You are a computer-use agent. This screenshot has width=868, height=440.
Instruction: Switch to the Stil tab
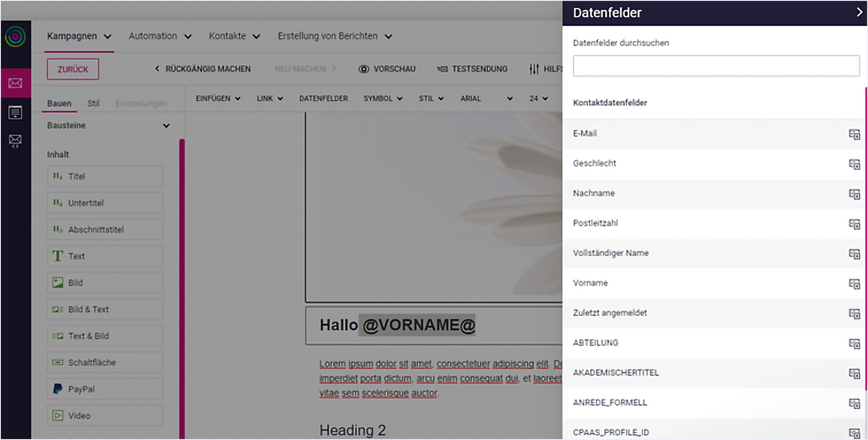[x=94, y=103]
